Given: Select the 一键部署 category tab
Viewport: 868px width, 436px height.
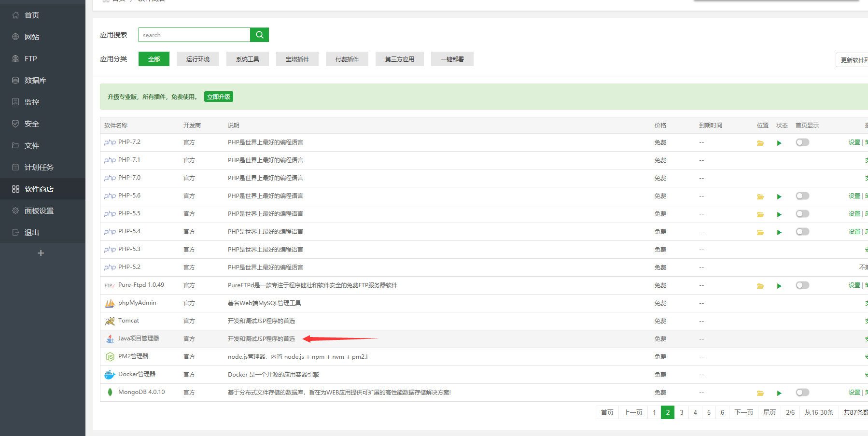Looking at the screenshot, I should point(452,59).
